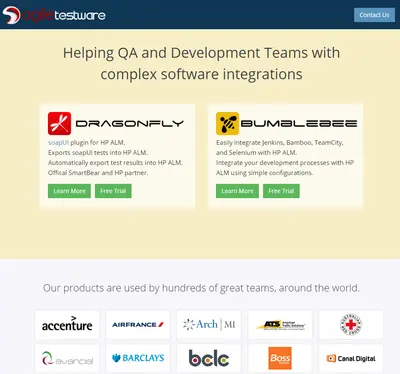Image resolution: width=400 pixels, height=374 pixels.
Task: Click Learn More under Bumblebee
Action: click(237, 191)
